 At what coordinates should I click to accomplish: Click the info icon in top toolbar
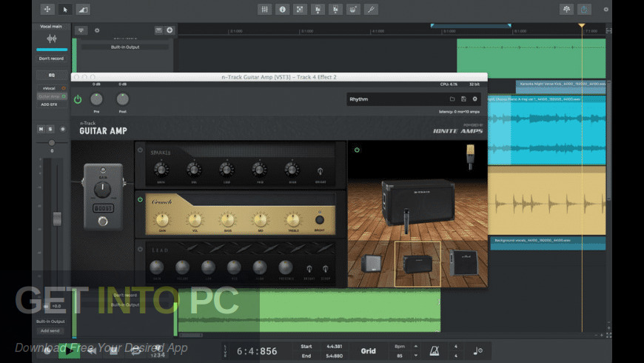282,9
